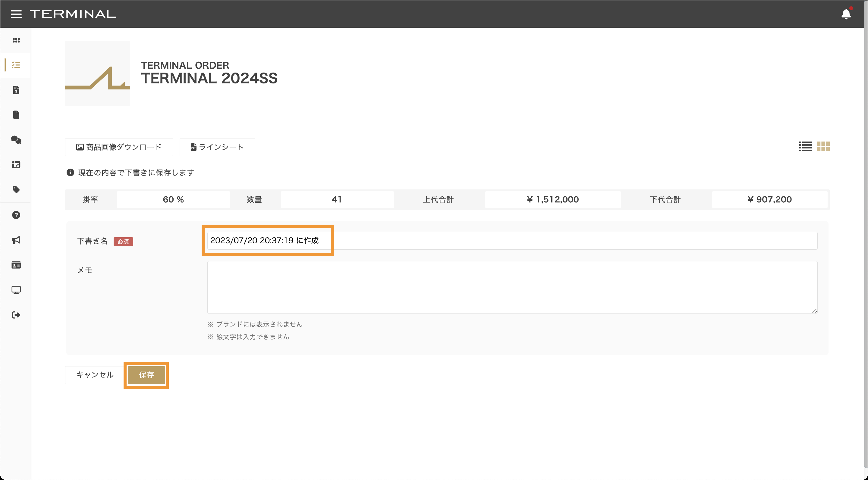The height and width of the screenshot is (480, 868).
Task: Open the apps grid icon in the sidebar
Action: click(x=16, y=40)
